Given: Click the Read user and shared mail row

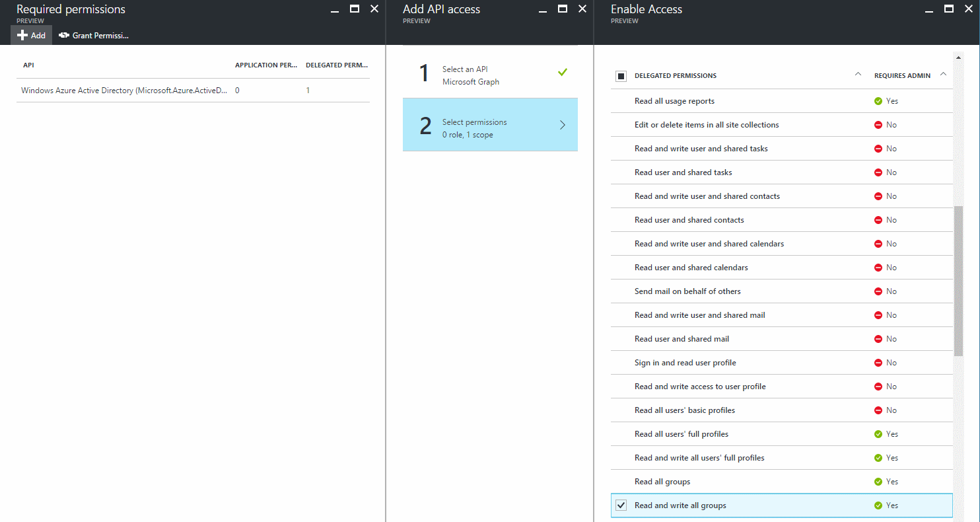Looking at the screenshot, I should point(682,339).
